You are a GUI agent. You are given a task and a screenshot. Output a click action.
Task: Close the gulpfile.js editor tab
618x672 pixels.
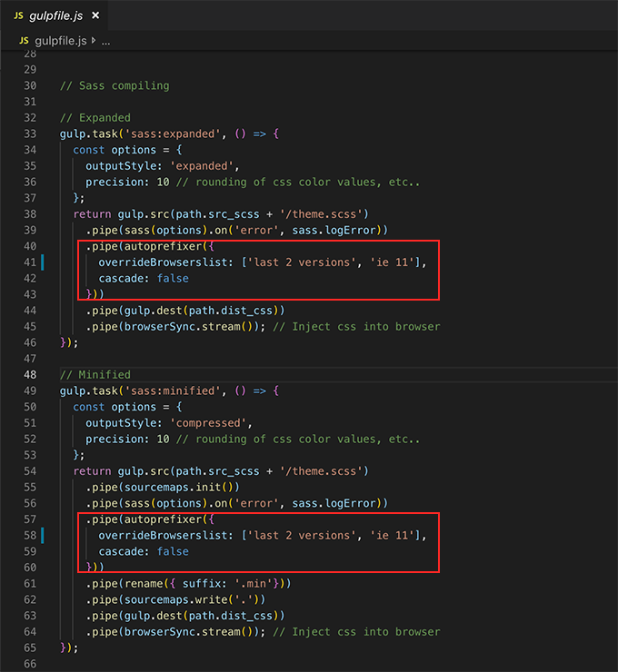click(x=96, y=15)
